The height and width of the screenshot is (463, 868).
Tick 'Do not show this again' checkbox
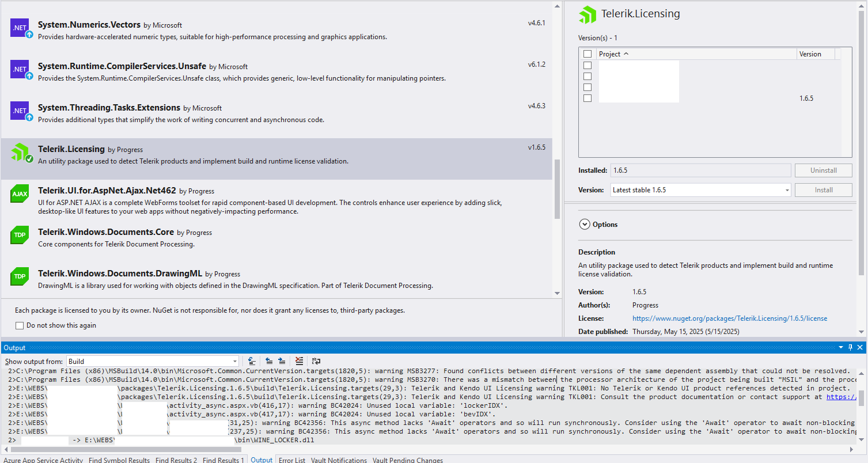pos(20,325)
